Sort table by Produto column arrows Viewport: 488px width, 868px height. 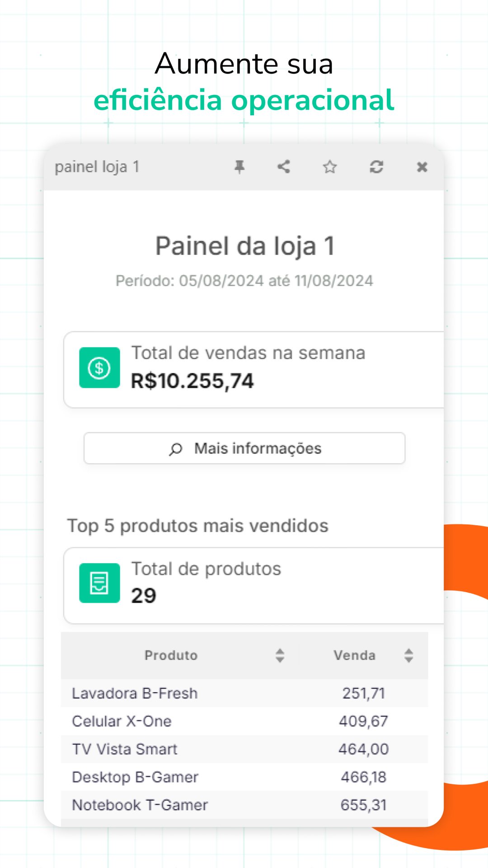(280, 656)
